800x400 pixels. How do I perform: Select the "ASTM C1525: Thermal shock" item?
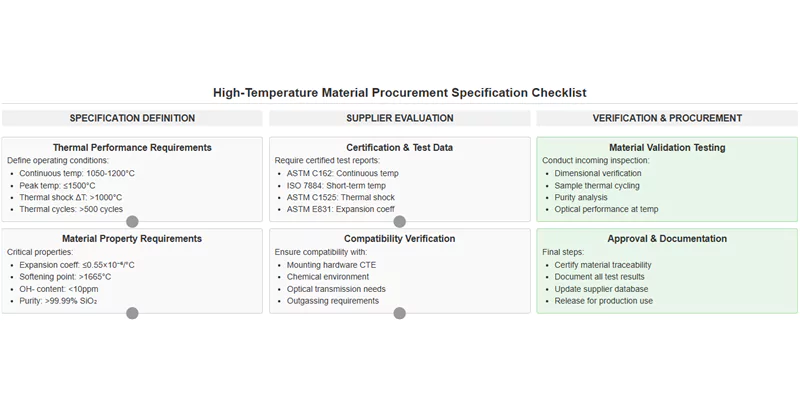click(340, 197)
